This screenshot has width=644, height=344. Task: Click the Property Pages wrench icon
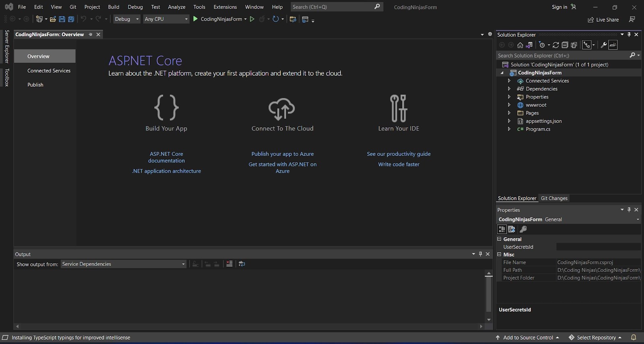tap(523, 229)
